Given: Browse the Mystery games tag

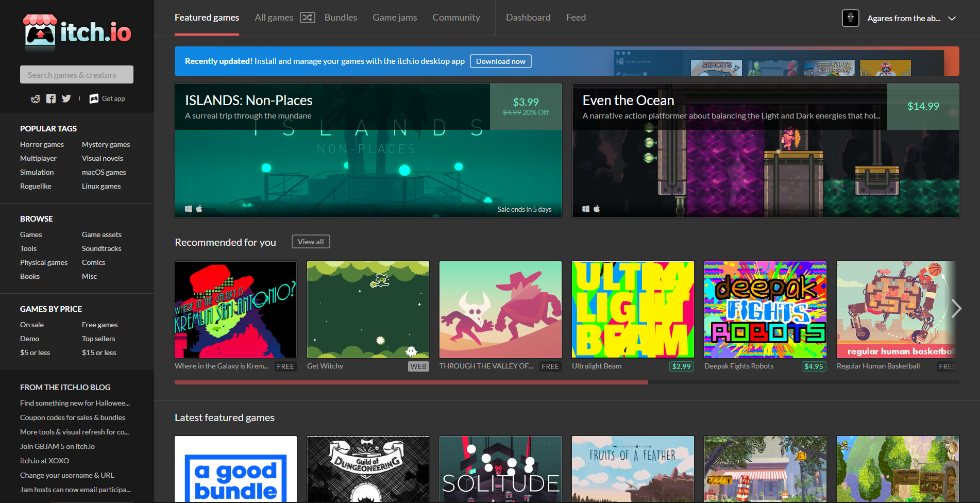Looking at the screenshot, I should pos(106,144).
